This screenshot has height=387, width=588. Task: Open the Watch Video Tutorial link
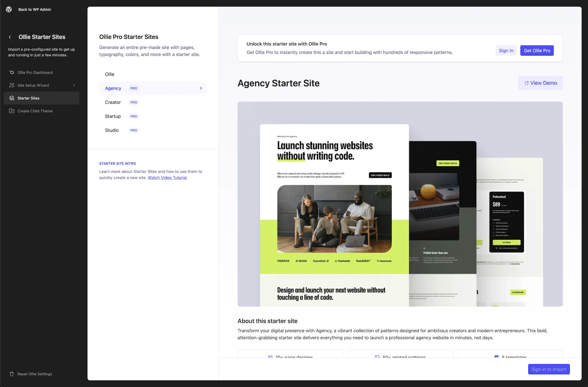tap(167, 178)
